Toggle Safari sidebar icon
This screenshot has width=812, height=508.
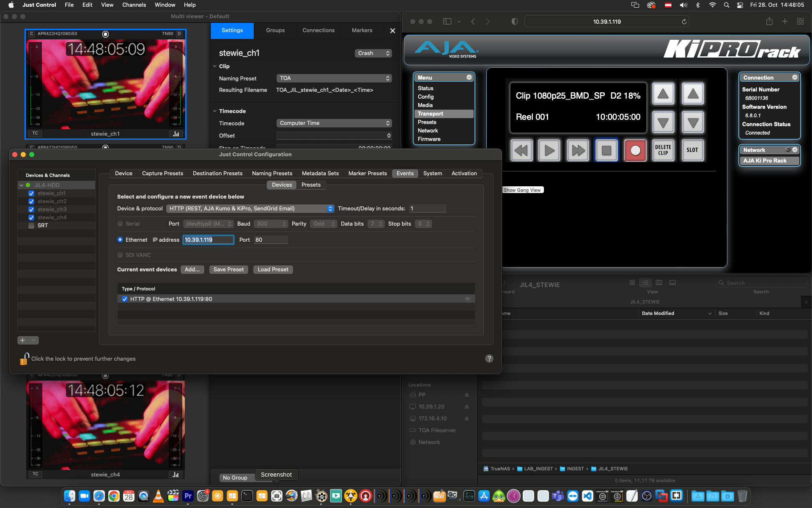tap(447, 22)
